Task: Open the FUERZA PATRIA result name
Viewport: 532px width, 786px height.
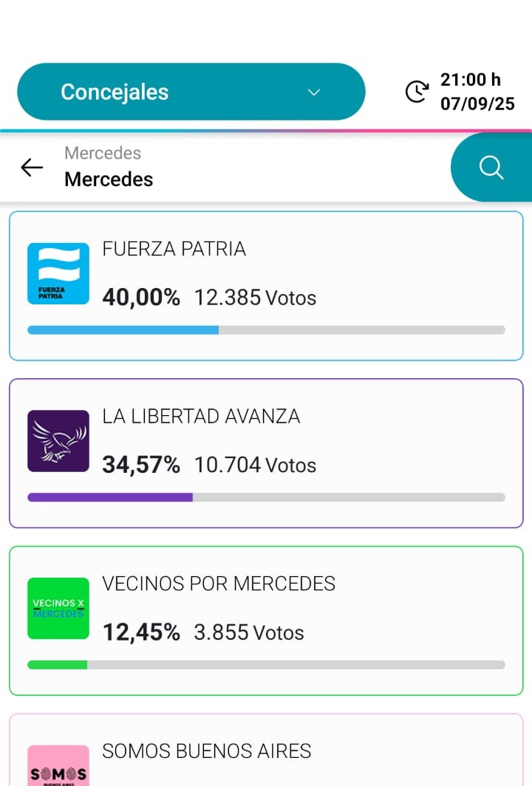Action: [174, 249]
